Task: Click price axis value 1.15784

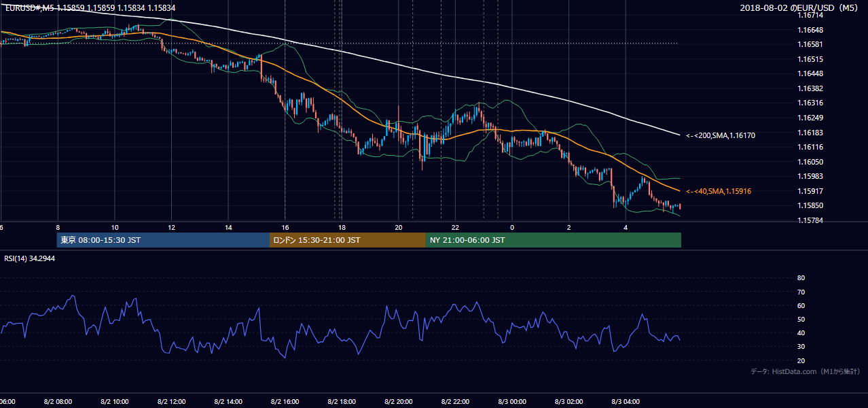Action: click(x=810, y=220)
